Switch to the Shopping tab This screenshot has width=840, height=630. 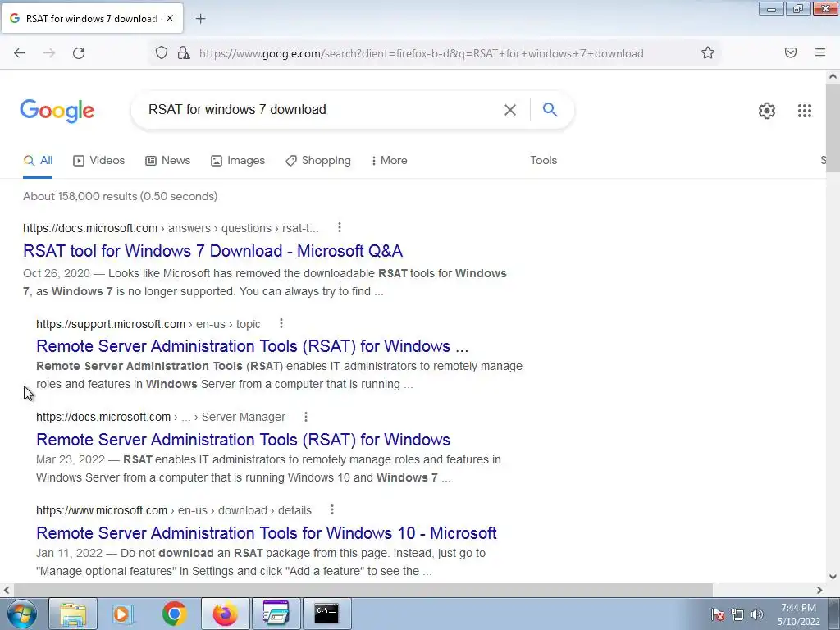point(318,160)
